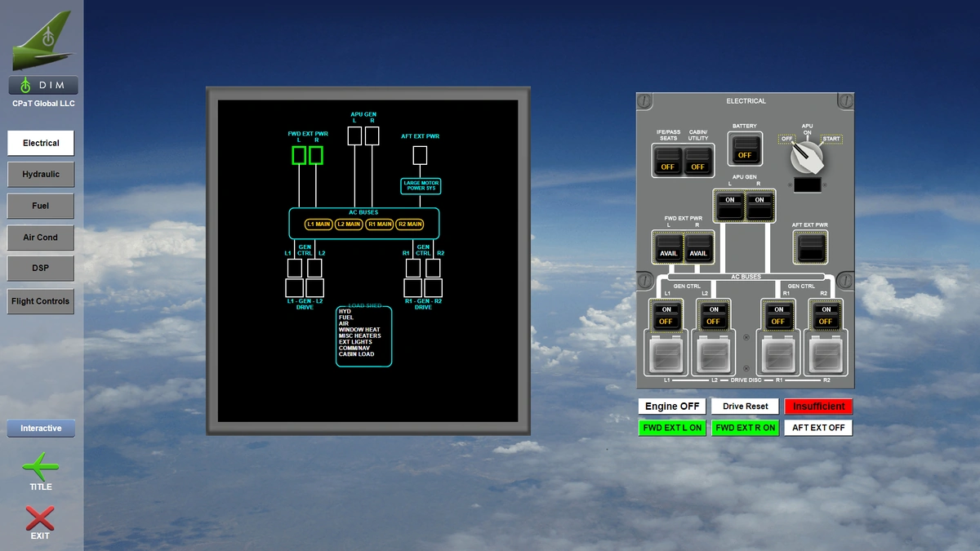Switch to the Flight Controls tab
Image resolution: width=980 pixels, height=551 pixels.
(x=41, y=301)
